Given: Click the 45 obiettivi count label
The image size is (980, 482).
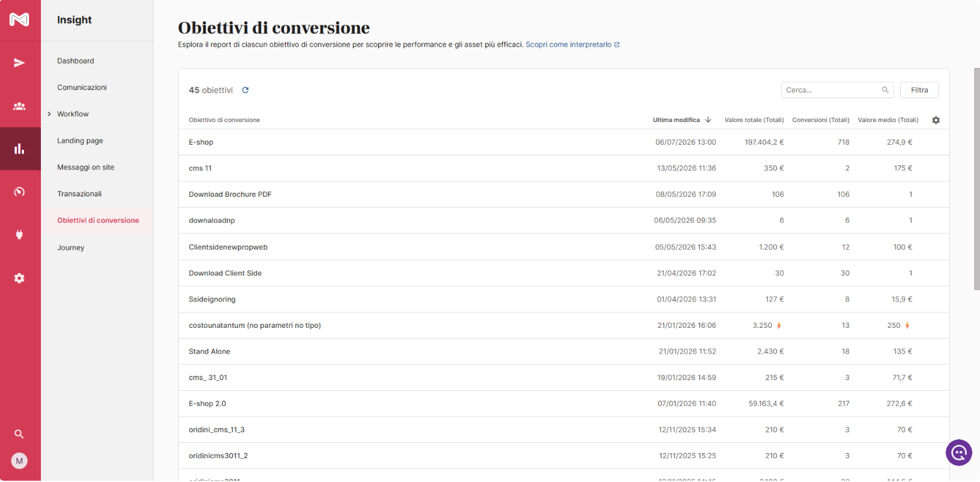Looking at the screenshot, I should (x=211, y=90).
